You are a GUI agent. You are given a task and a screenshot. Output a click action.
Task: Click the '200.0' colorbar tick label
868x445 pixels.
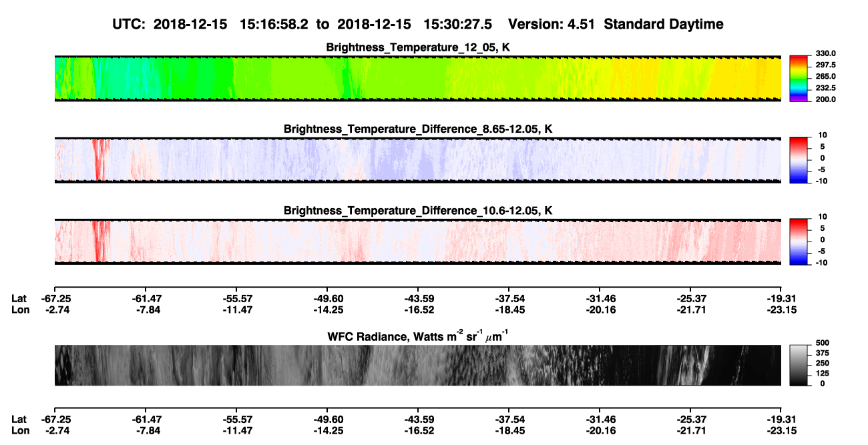click(826, 99)
